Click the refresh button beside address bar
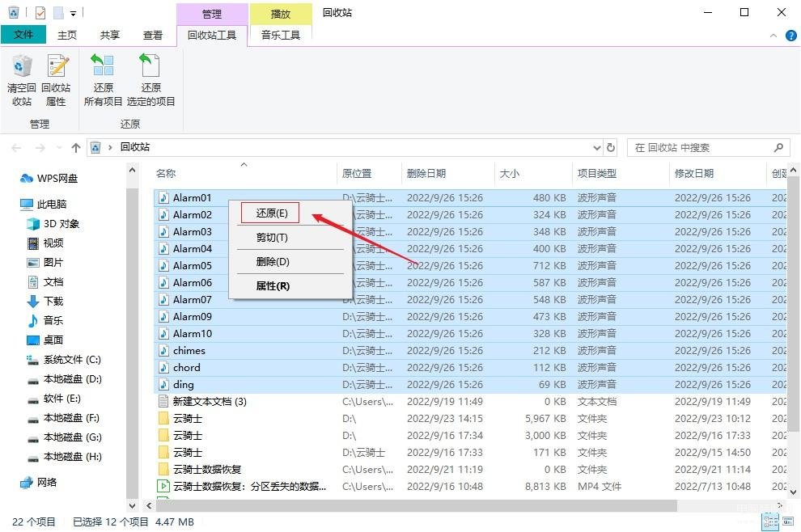 [611, 148]
